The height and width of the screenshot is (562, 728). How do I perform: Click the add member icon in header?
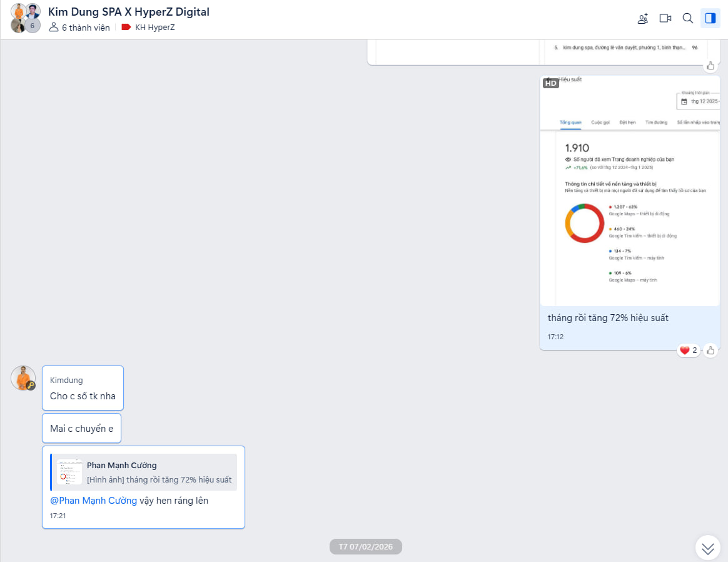point(643,18)
